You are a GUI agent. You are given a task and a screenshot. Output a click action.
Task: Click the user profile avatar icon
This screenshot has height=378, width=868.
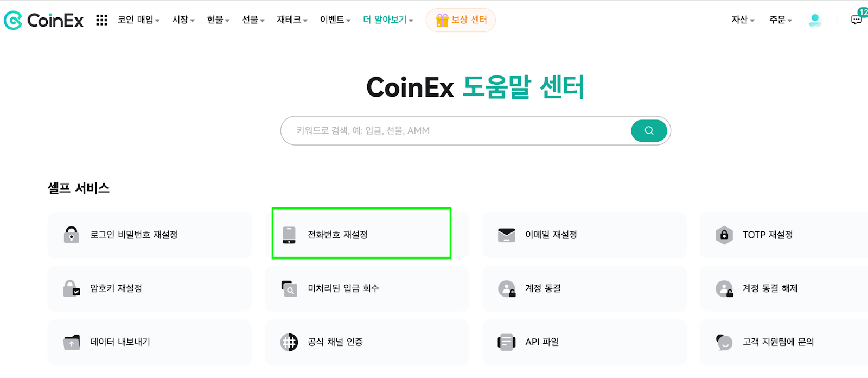tap(814, 20)
